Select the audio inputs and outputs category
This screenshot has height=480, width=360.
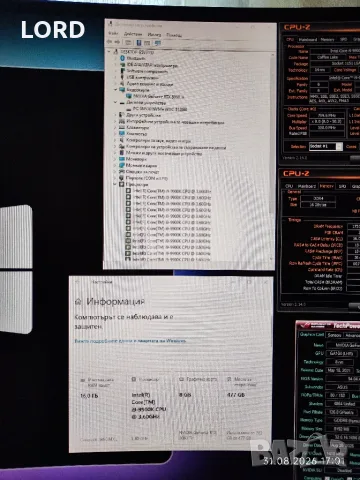click(x=146, y=84)
